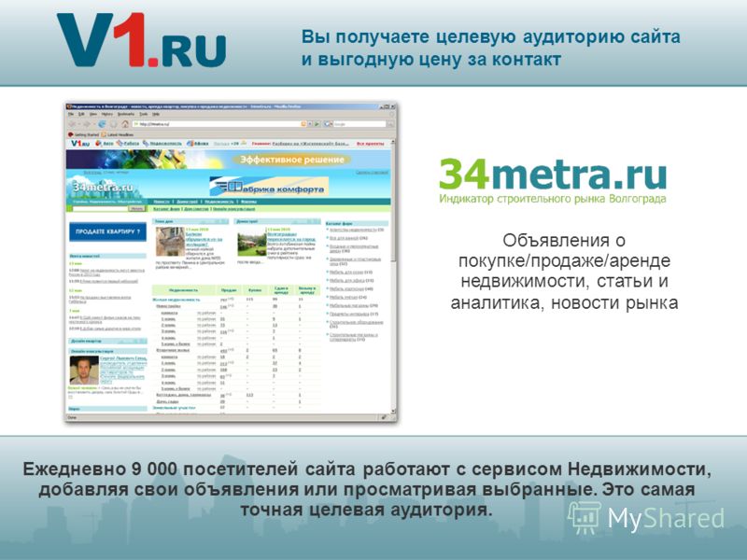
Task: Open the Работа section in the site bar
Action: pos(128,144)
